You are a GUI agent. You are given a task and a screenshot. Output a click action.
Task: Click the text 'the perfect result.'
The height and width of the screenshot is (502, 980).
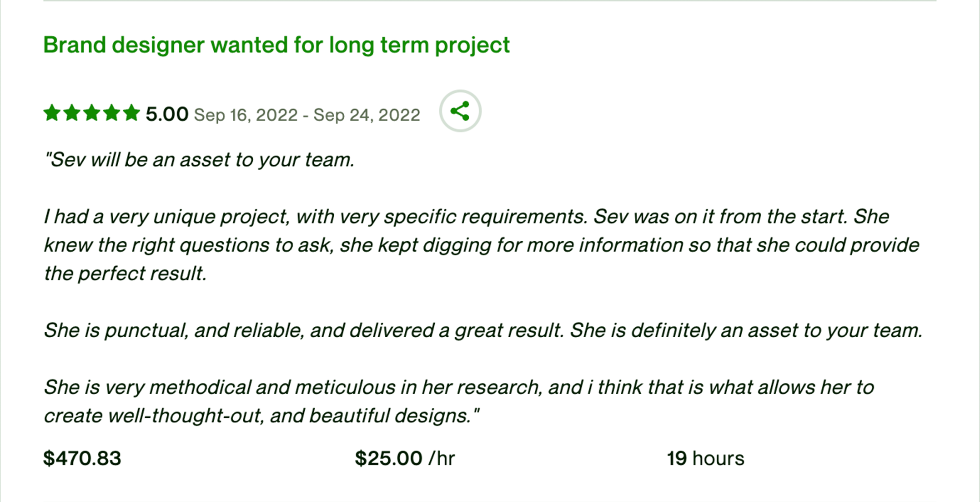pos(126,274)
